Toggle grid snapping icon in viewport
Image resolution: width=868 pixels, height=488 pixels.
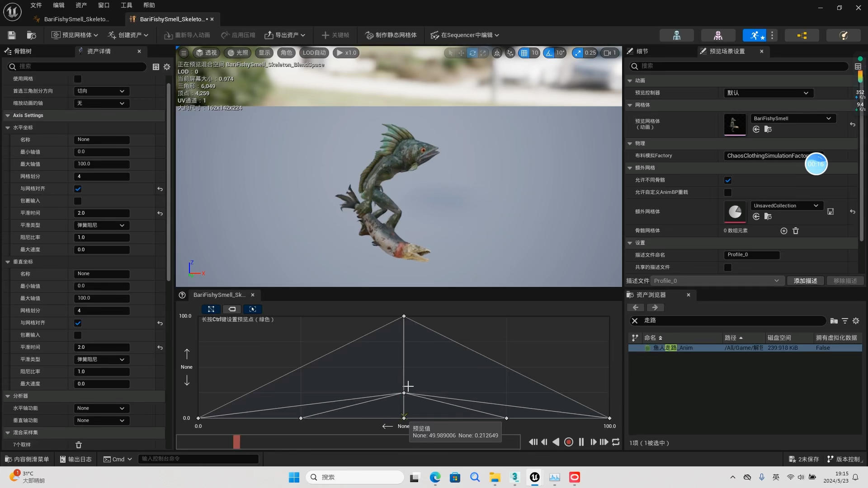pyautogui.click(x=524, y=53)
